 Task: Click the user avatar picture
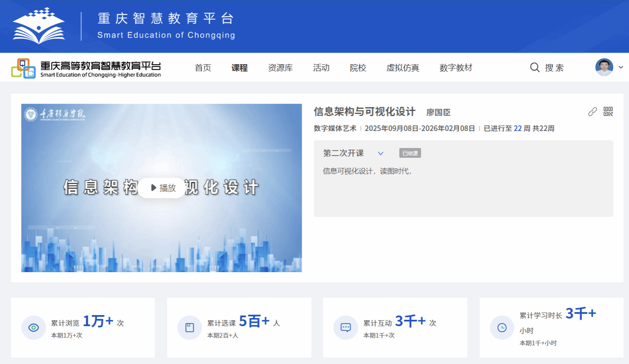[604, 67]
